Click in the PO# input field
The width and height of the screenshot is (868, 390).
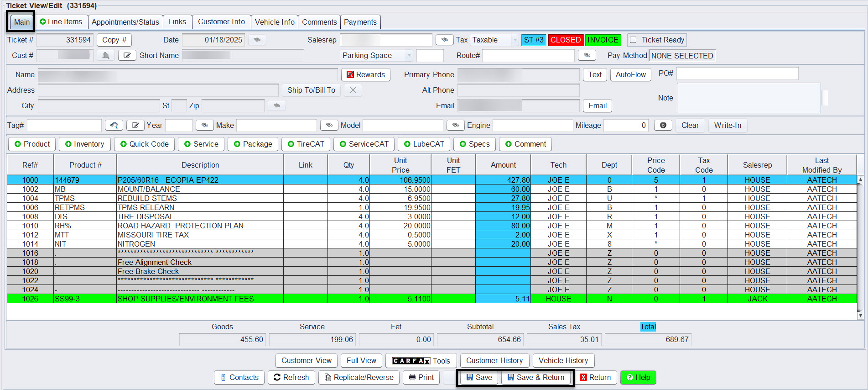point(737,74)
